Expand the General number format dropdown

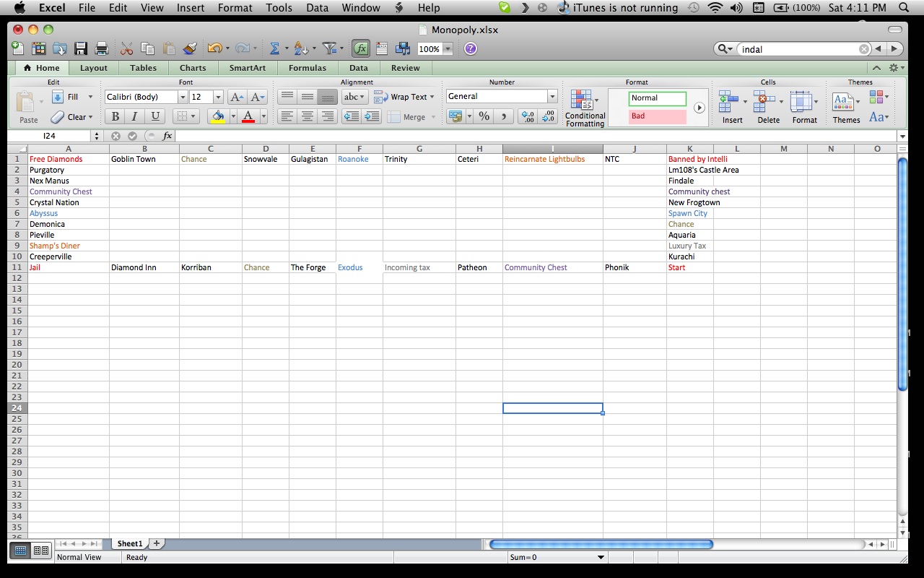552,97
